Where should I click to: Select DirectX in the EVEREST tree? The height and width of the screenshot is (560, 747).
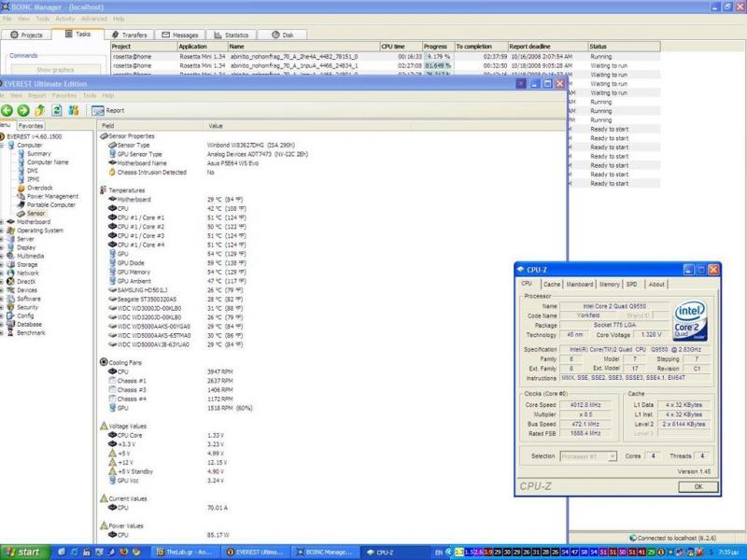(x=26, y=282)
